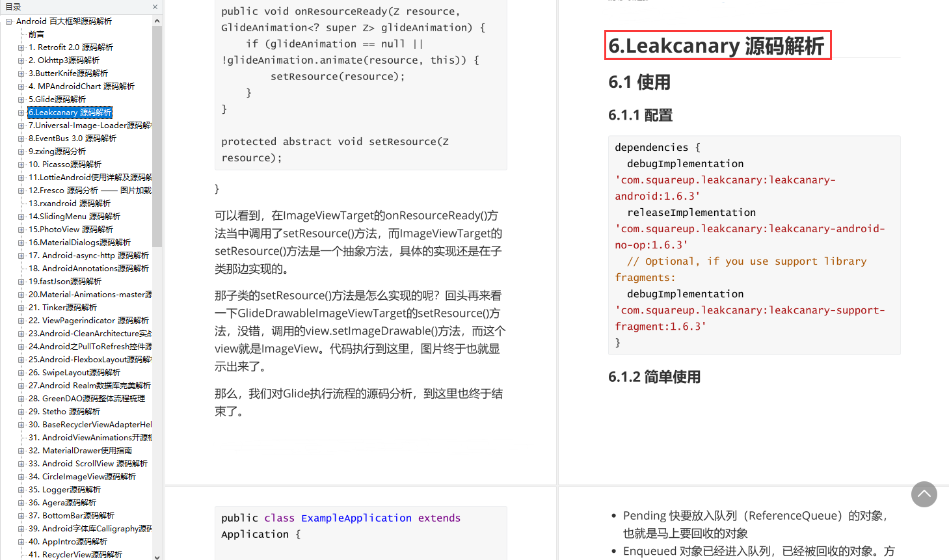Collapse the Android 百大框架源码解析 root node
949x560 pixels.
pyautogui.click(x=9, y=21)
